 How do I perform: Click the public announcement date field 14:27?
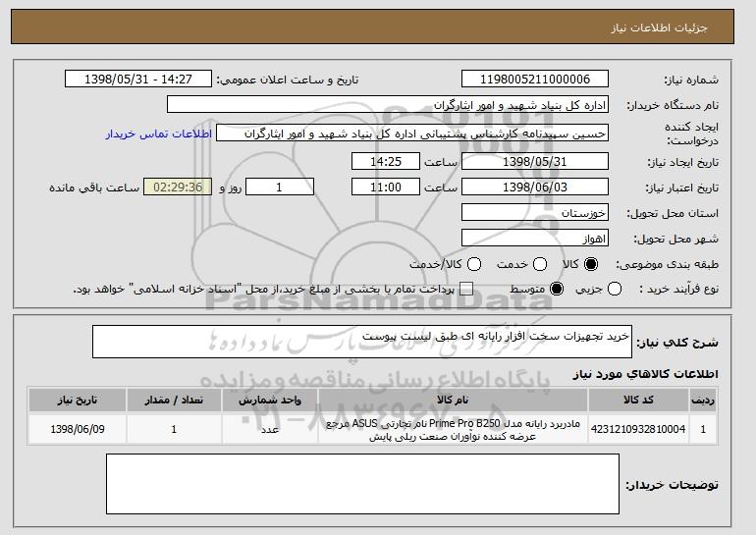click(x=138, y=80)
